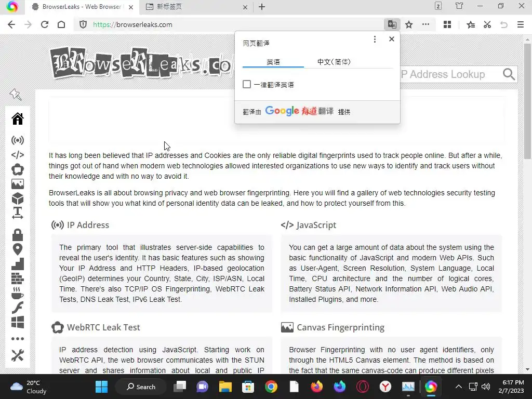Open the translate popup three-dot options
The image size is (532, 399).
pyautogui.click(x=375, y=39)
